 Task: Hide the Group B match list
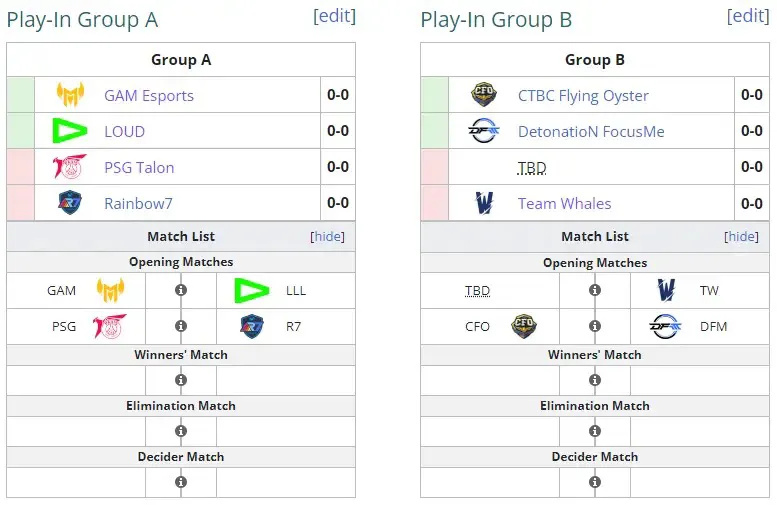(741, 236)
